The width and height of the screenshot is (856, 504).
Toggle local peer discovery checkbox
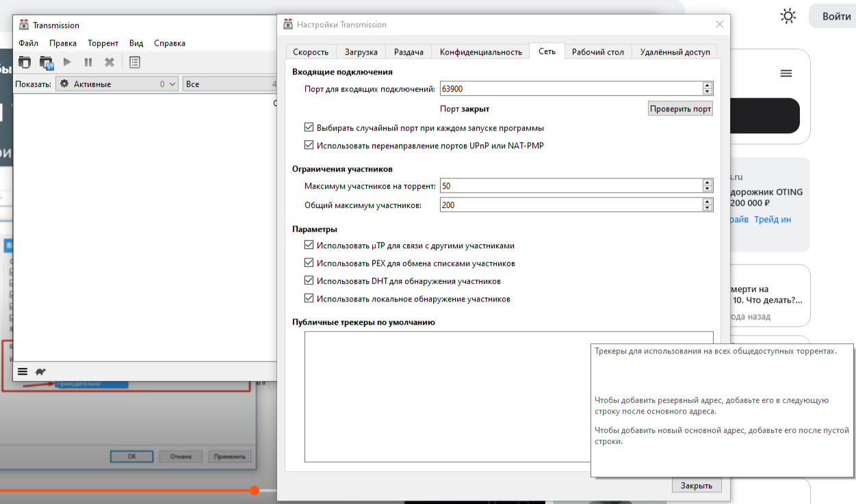[x=309, y=298]
